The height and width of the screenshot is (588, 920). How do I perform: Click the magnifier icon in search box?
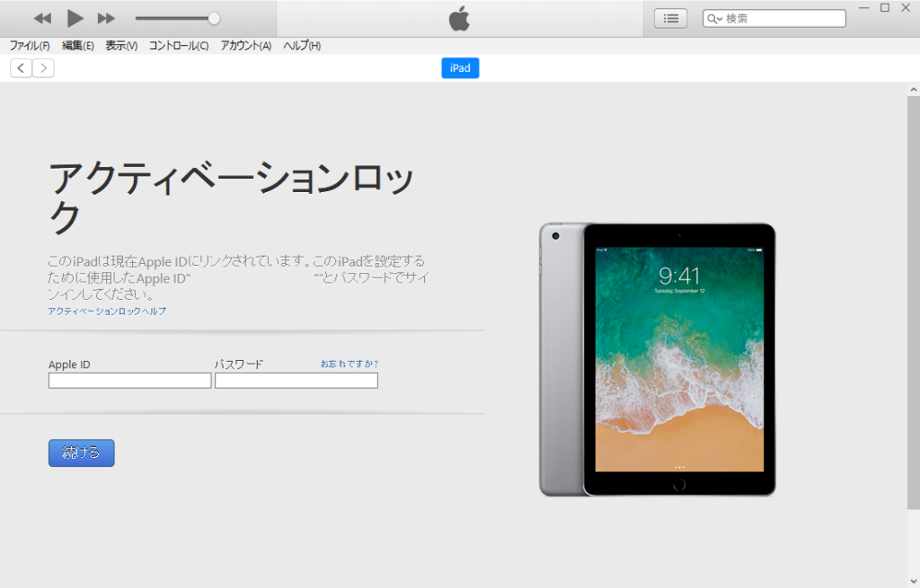tap(713, 19)
